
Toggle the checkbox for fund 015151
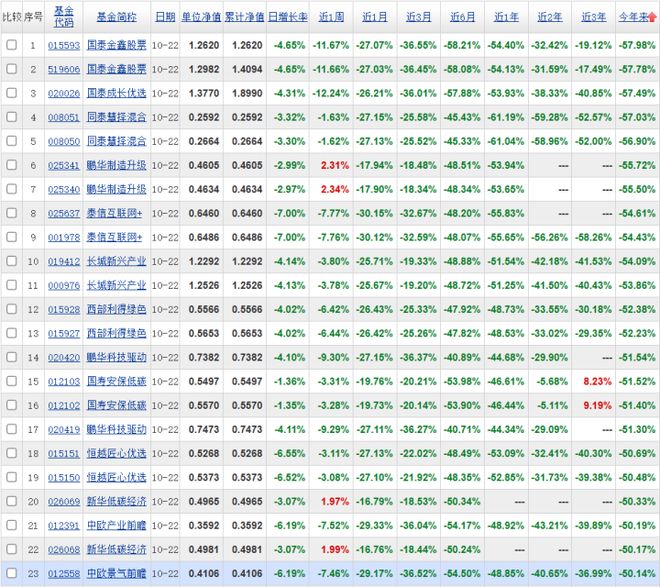12,453
